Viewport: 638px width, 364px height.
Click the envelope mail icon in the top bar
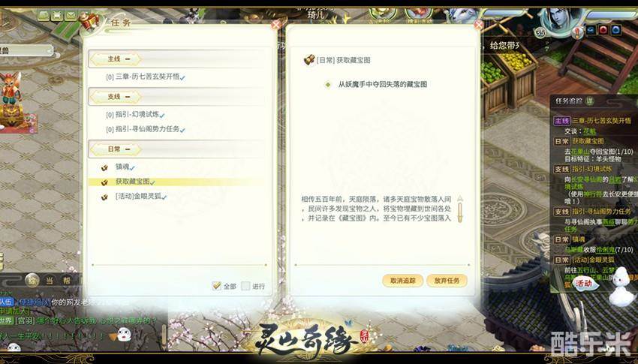pyautogui.click(x=71, y=16)
